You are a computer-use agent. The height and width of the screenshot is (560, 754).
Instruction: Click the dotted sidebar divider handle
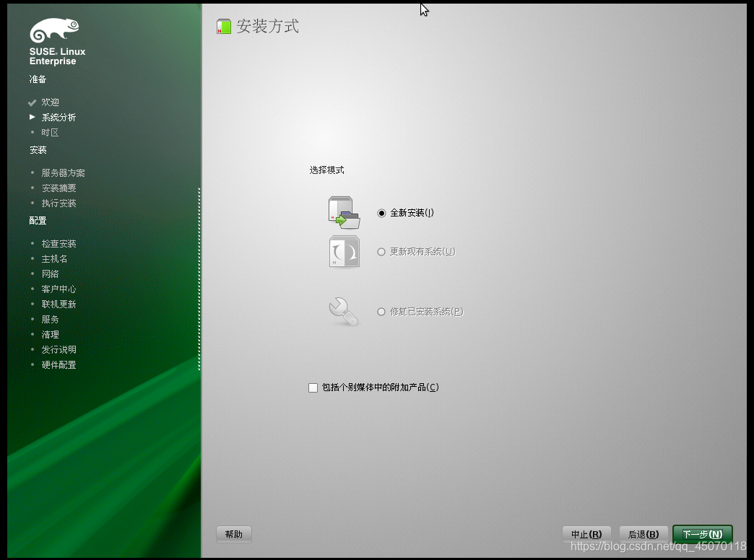(199, 279)
